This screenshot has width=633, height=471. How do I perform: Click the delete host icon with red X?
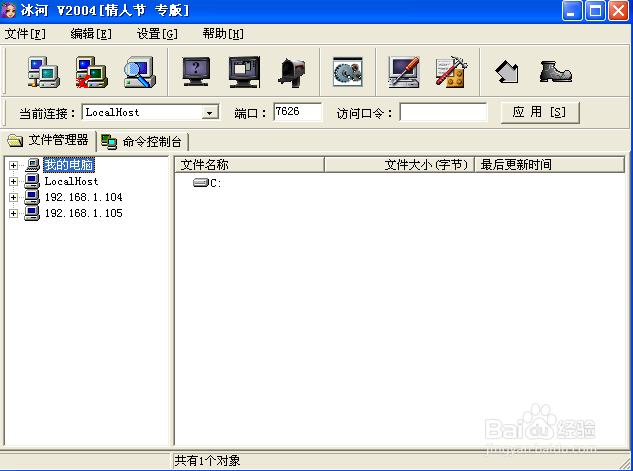[x=92, y=72]
